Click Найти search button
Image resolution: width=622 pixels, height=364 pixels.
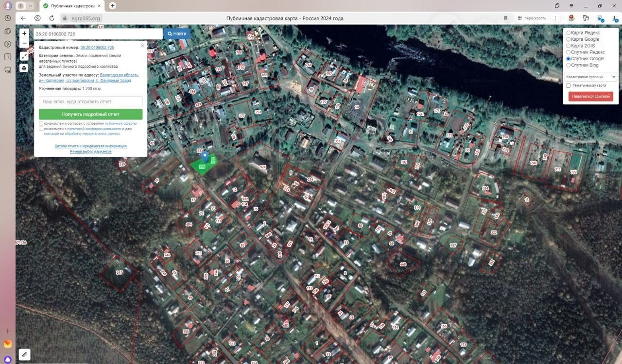point(177,34)
